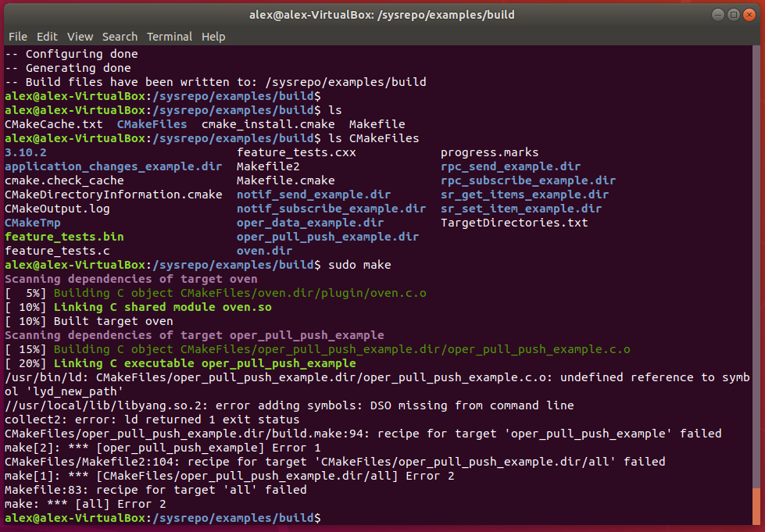Minimize the terminal window
The image size is (765, 532).
(x=717, y=14)
